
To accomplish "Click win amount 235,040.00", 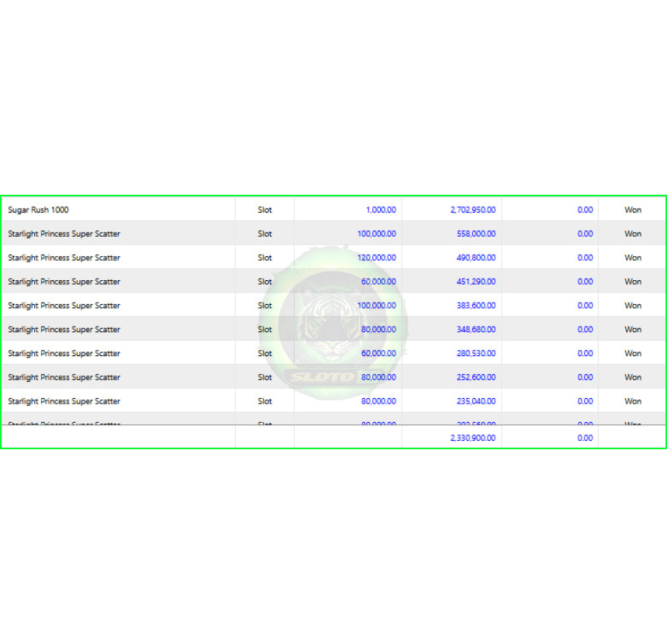I will point(476,400).
